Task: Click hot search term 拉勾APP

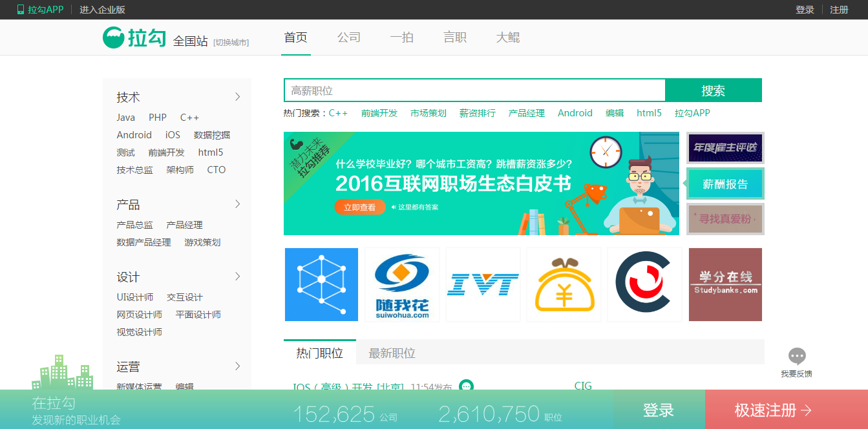Action: [x=692, y=113]
